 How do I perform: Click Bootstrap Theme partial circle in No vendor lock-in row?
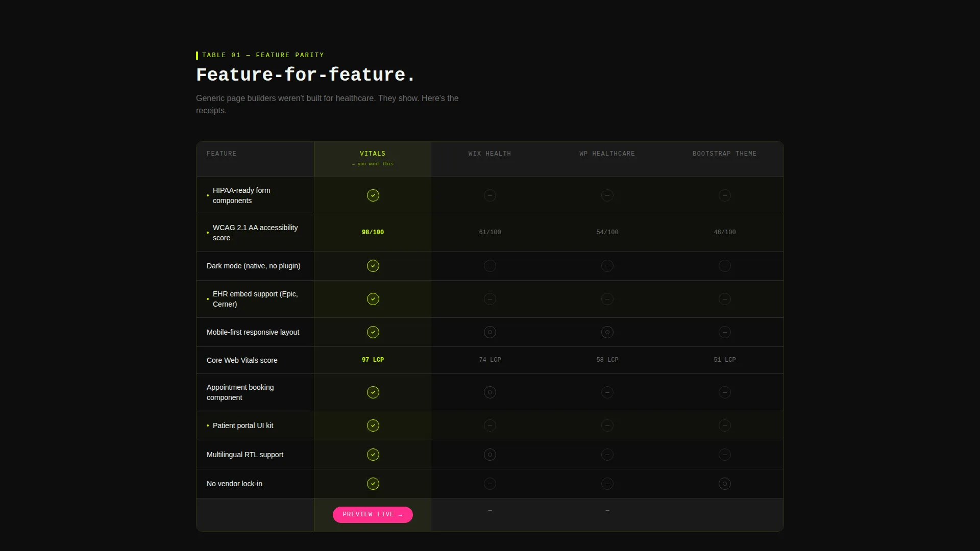(725, 484)
